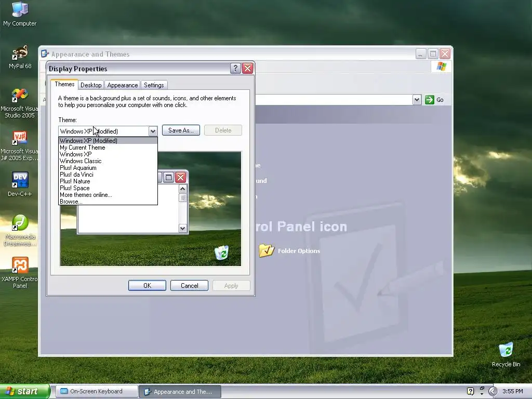Click the Appearance and Themes taskbar button
This screenshot has height=399, width=532.
[180, 392]
